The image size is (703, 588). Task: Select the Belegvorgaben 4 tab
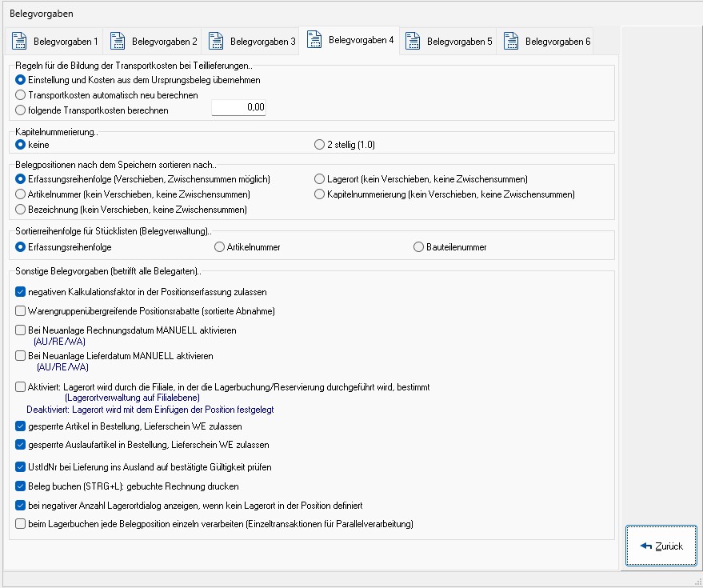350,40
